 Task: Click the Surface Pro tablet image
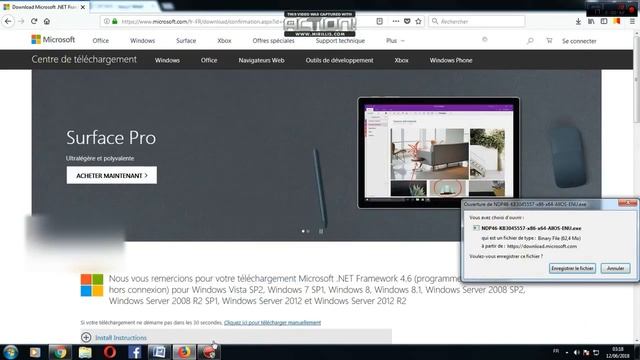(438, 153)
